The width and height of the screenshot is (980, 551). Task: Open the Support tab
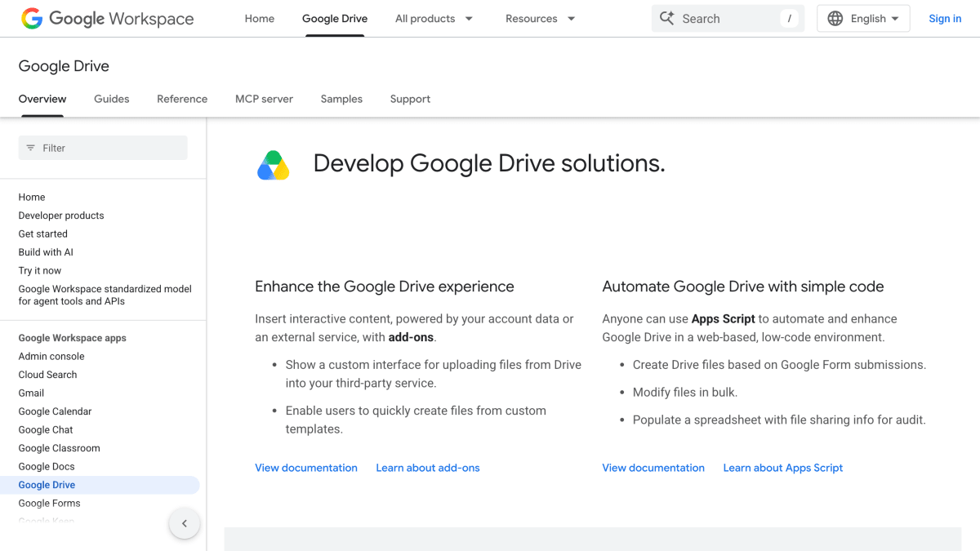coord(410,99)
